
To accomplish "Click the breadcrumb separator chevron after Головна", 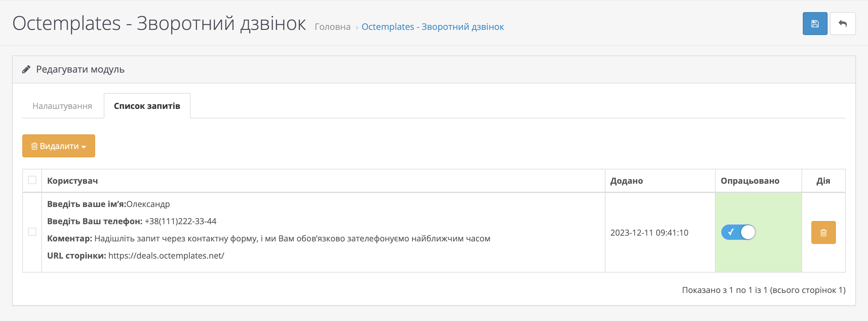I will coord(356,27).
